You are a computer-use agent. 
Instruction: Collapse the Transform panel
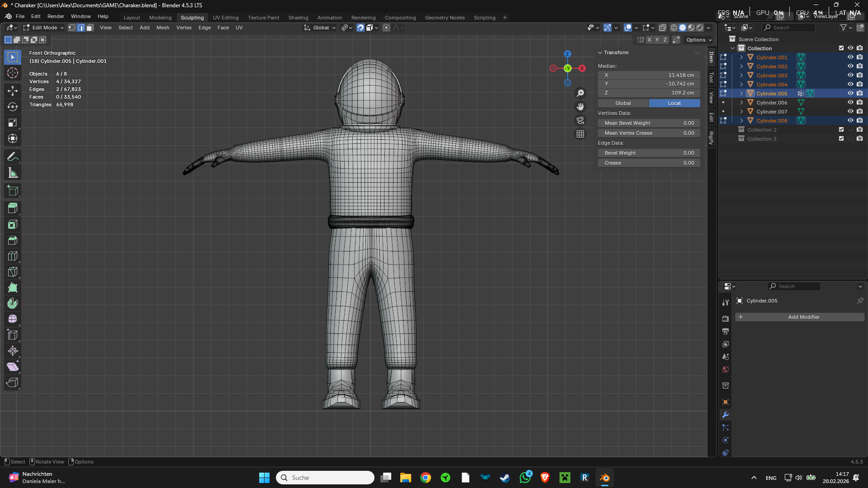click(x=600, y=52)
